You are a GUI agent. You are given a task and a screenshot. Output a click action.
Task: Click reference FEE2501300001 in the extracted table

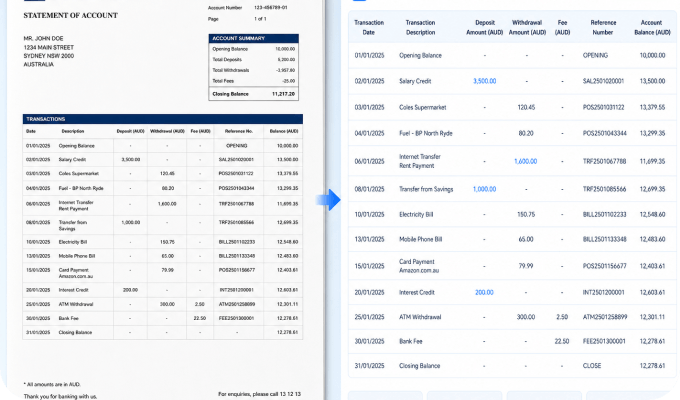(604, 341)
